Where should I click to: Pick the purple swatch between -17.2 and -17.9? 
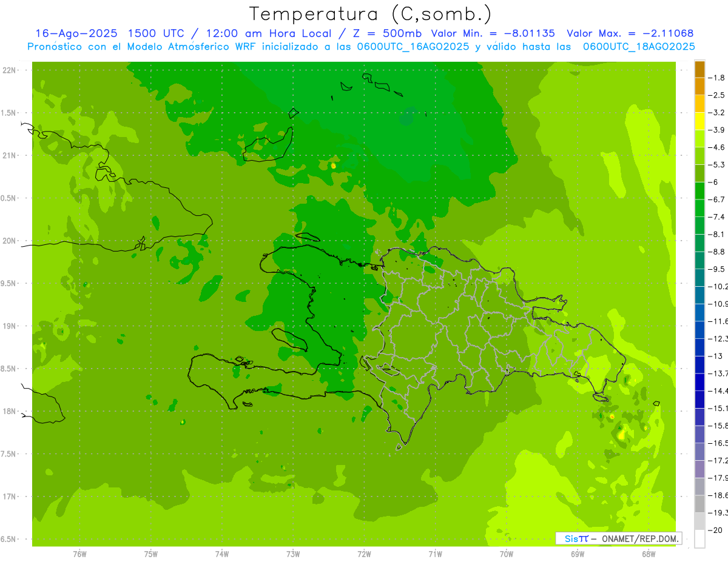[699, 469]
